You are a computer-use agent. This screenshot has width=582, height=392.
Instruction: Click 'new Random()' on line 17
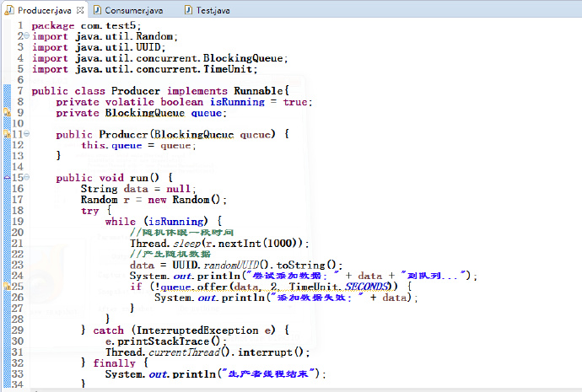coord(184,200)
